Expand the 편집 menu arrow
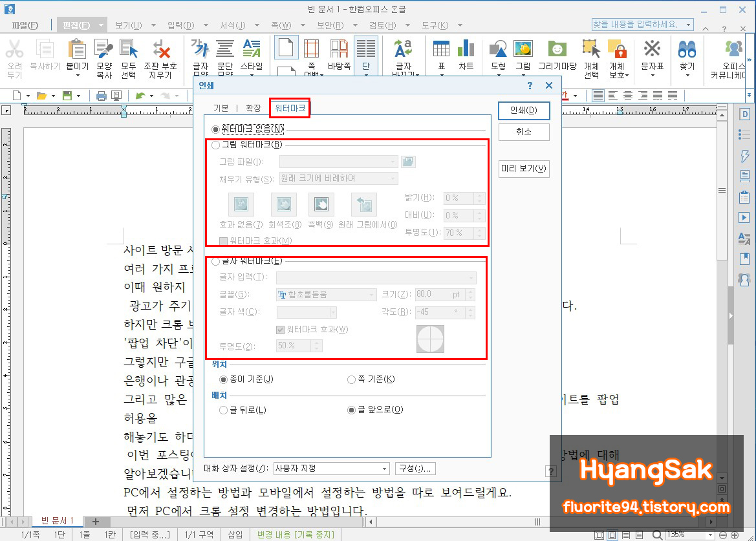Viewport: 756px width, 541px height. tap(101, 25)
